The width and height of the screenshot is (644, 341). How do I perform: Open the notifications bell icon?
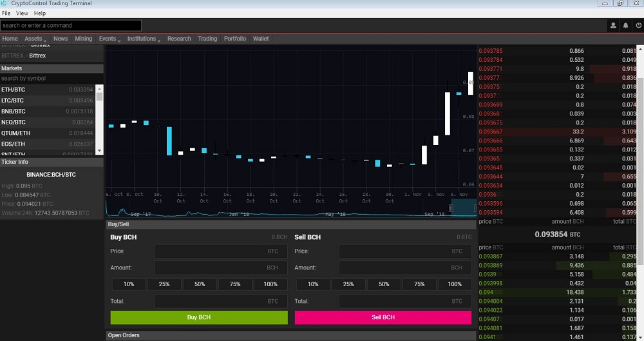625,26
